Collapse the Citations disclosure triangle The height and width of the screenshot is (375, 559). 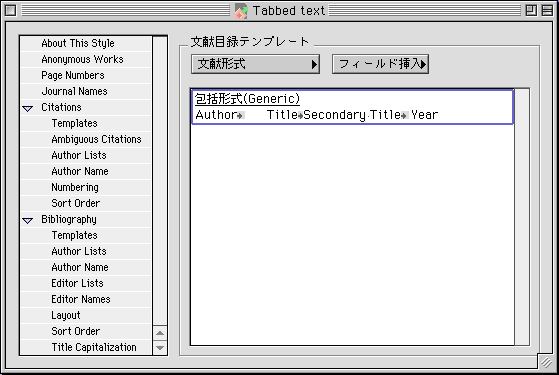[28, 108]
